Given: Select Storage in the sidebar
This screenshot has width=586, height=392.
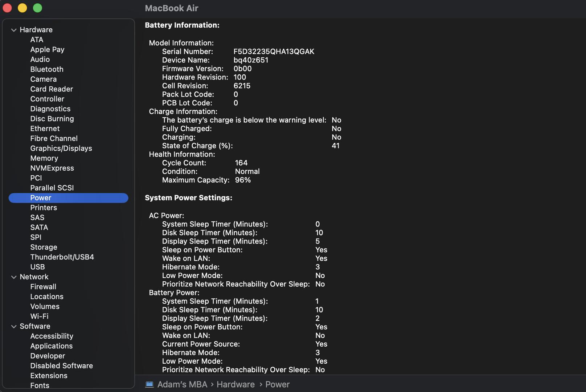Looking at the screenshot, I should pos(44,247).
